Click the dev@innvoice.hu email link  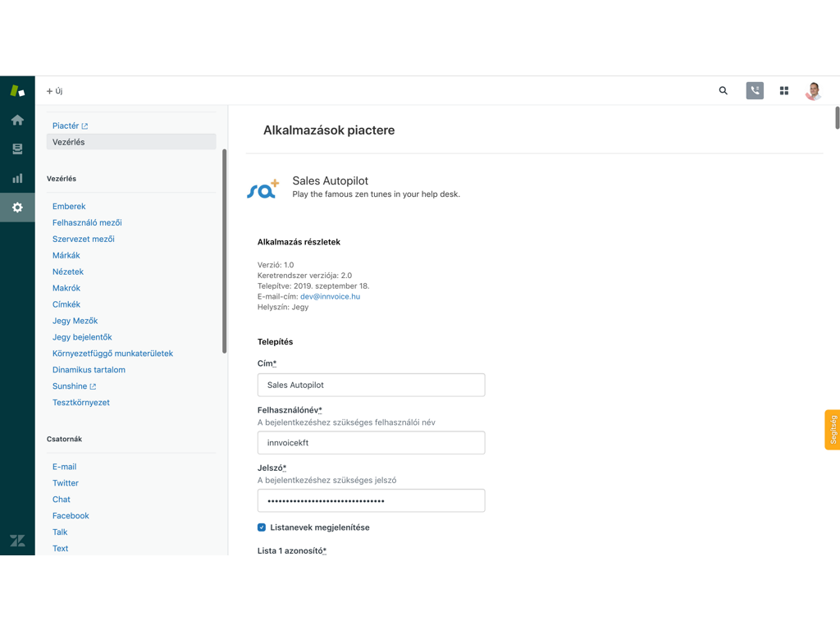pyautogui.click(x=330, y=296)
